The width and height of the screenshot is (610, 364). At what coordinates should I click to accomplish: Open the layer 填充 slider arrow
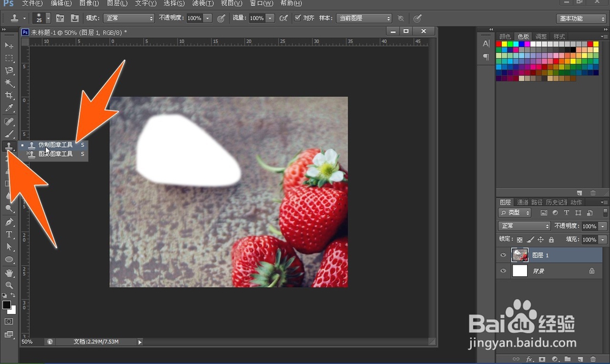pyautogui.click(x=603, y=240)
